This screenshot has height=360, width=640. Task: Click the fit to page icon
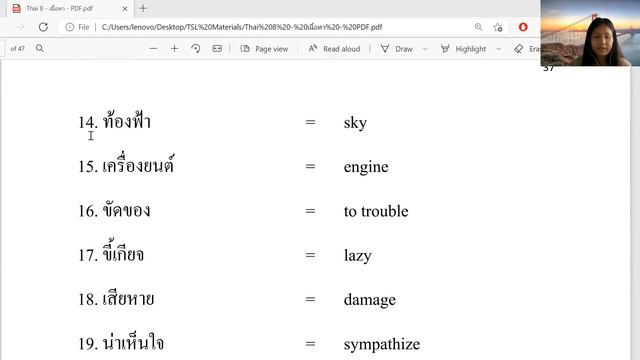[x=217, y=49]
